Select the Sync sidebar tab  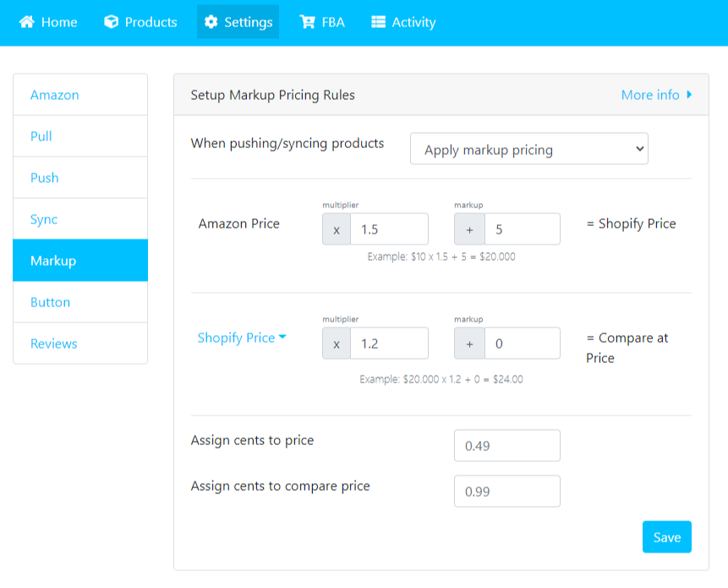80,219
